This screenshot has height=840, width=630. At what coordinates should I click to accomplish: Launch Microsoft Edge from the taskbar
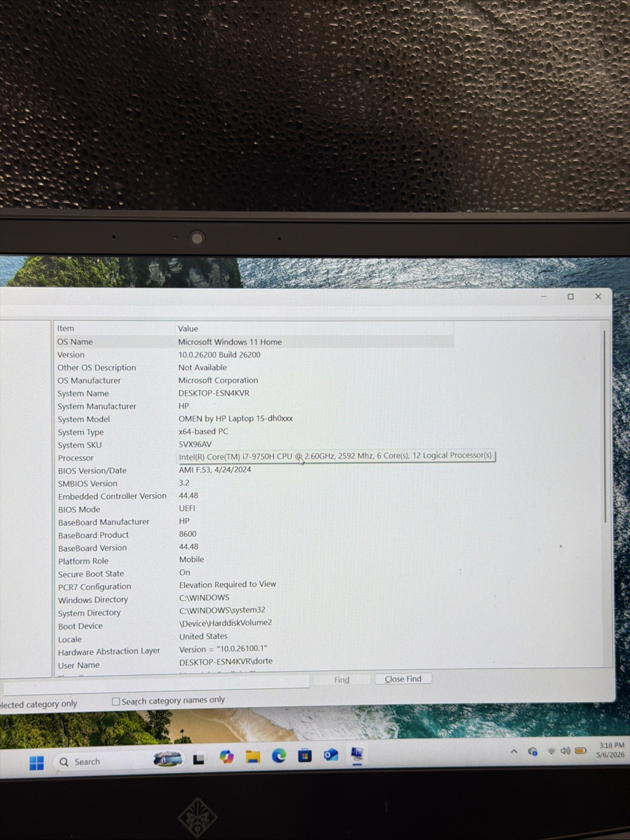pos(279,756)
